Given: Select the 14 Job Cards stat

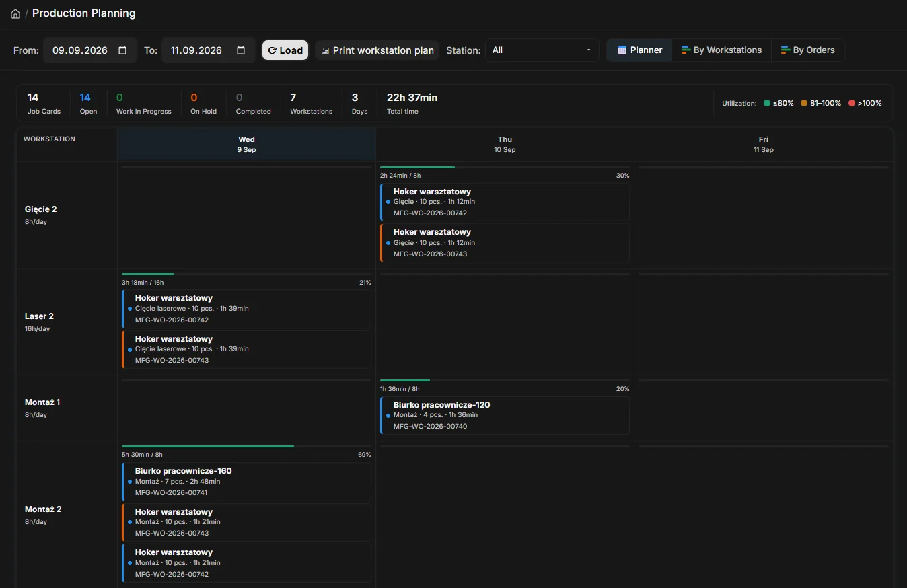Looking at the screenshot, I should click(x=44, y=104).
